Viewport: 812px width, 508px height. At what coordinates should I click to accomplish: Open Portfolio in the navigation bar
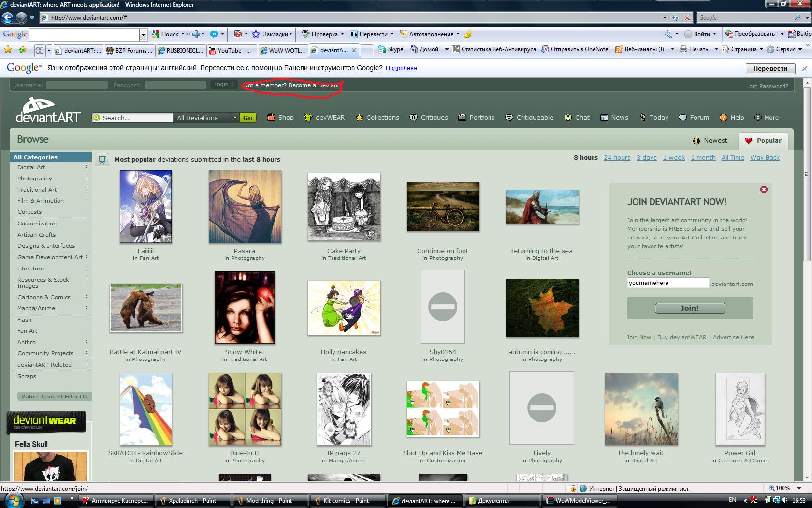(x=477, y=118)
